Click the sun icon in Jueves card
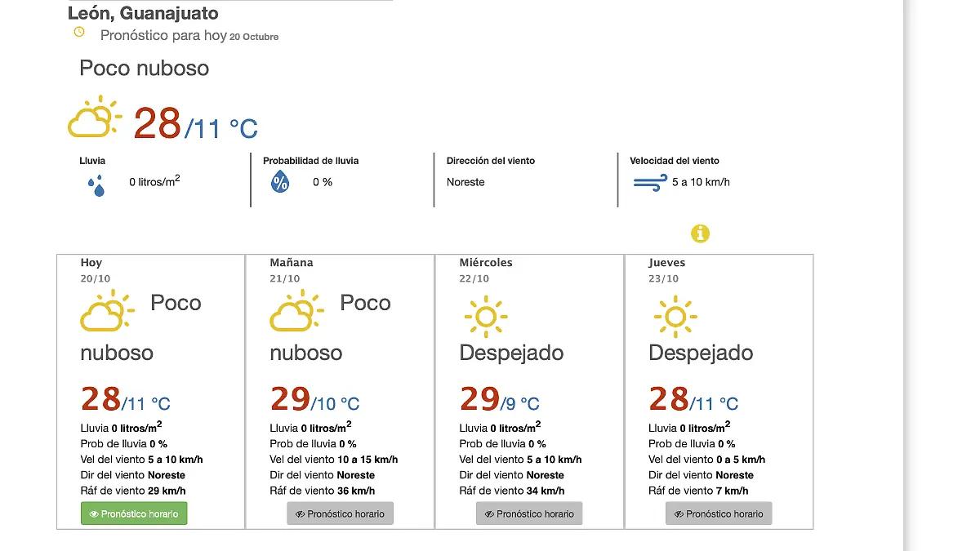Screen dimensions: 980x551 point(675,316)
